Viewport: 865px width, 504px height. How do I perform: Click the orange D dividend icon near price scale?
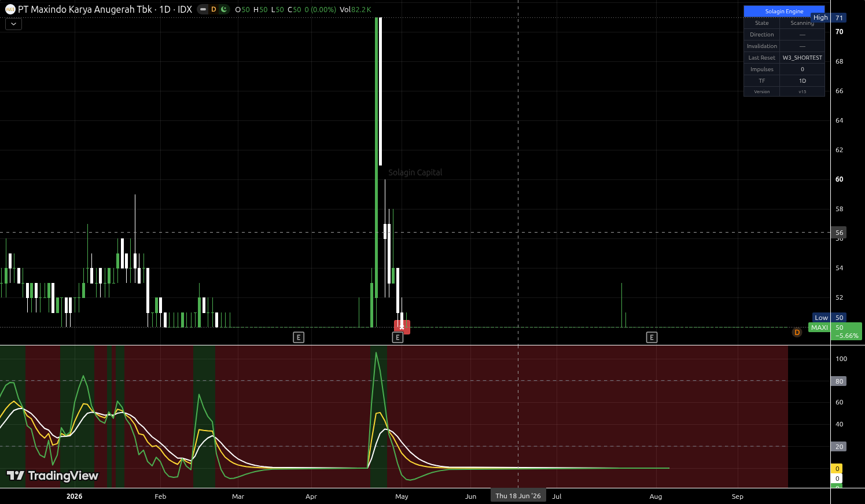coord(797,333)
